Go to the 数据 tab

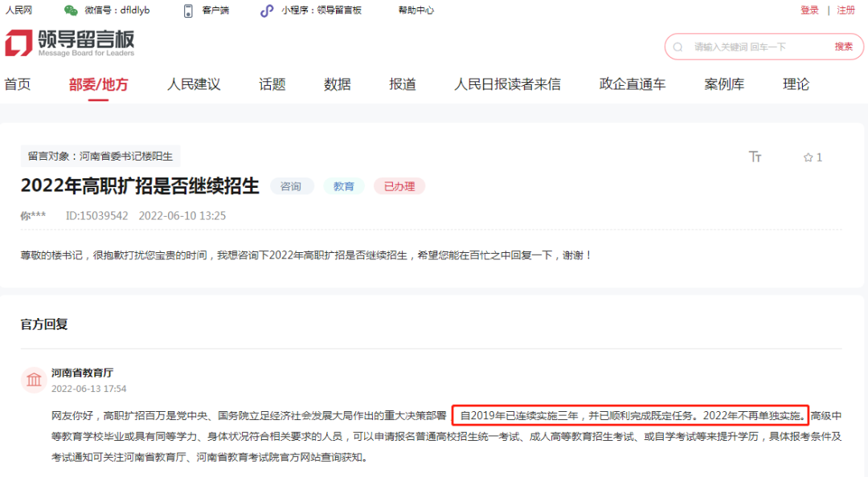click(x=337, y=84)
